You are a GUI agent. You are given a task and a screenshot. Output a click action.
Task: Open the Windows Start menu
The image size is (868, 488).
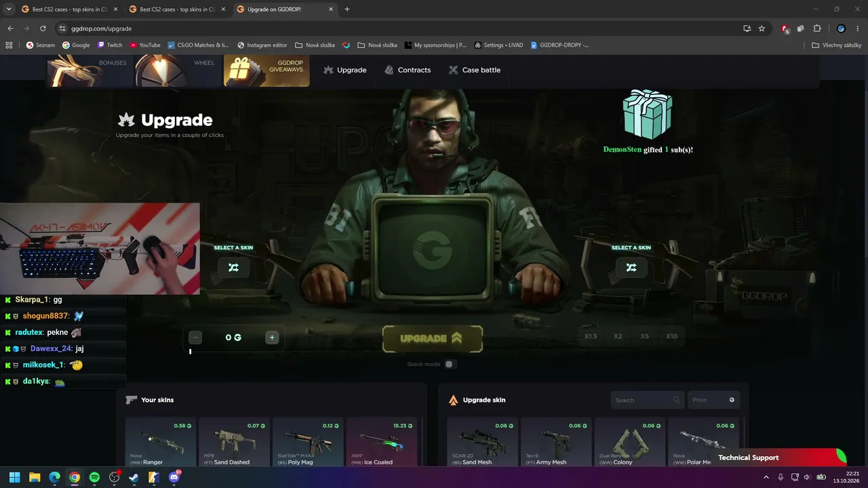pos(15,477)
